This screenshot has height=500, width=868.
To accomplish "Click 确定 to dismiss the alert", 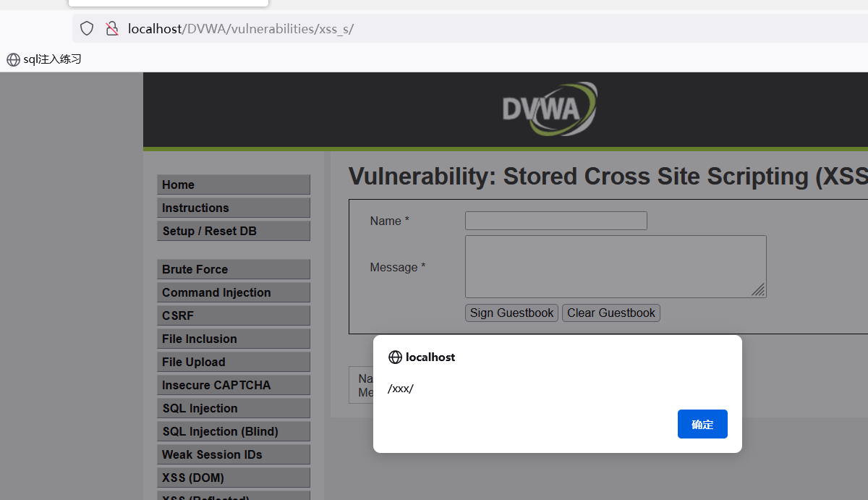I will tap(702, 424).
